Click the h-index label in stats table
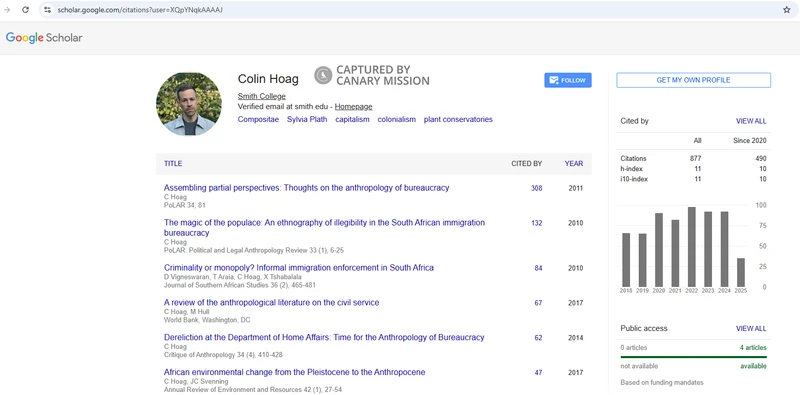 click(x=631, y=169)
